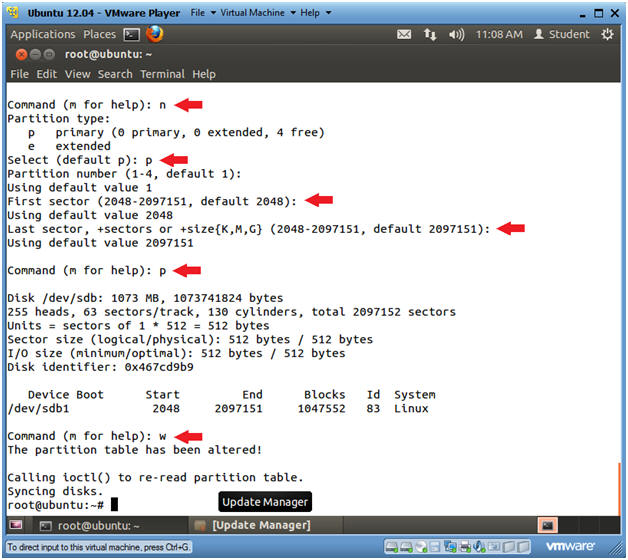Image resolution: width=628 pixels, height=560 pixels.
Task: Open the terminal launcher icon in the panel
Action: click(132, 34)
